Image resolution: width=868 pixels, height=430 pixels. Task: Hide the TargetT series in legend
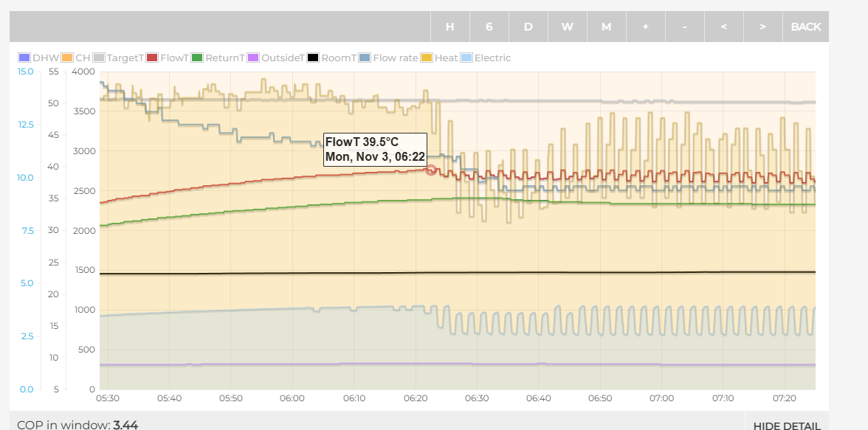pos(100,58)
